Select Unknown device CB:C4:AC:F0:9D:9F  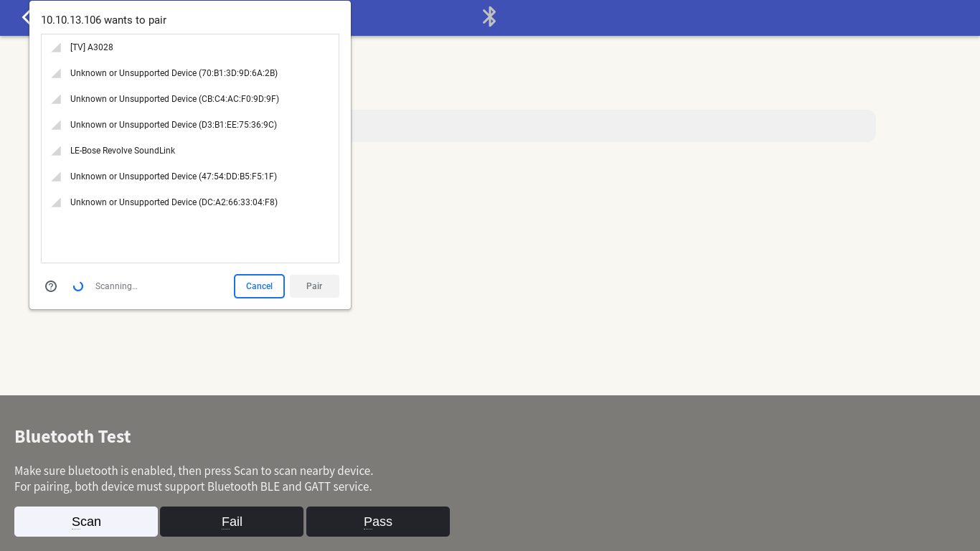tap(174, 99)
